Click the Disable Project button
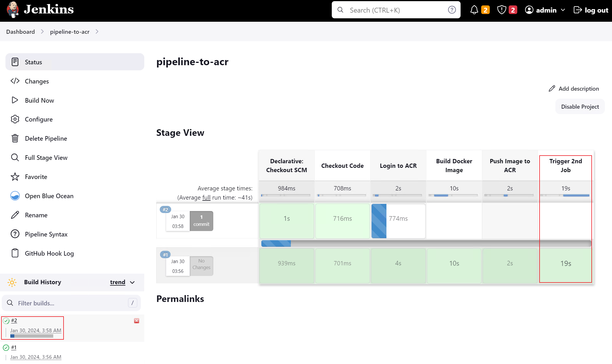 (x=580, y=107)
